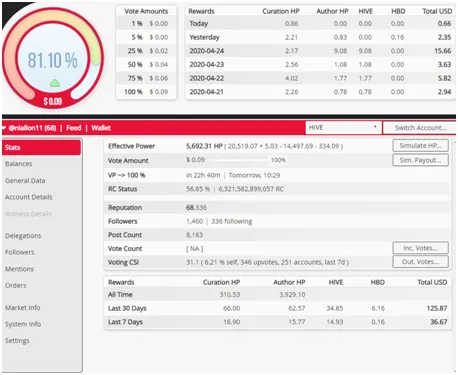Image resolution: width=458 pixels, height=375 pixels.
Task: Click the 2020-04-22 rewards row
Action: click(x=320, y=78)
